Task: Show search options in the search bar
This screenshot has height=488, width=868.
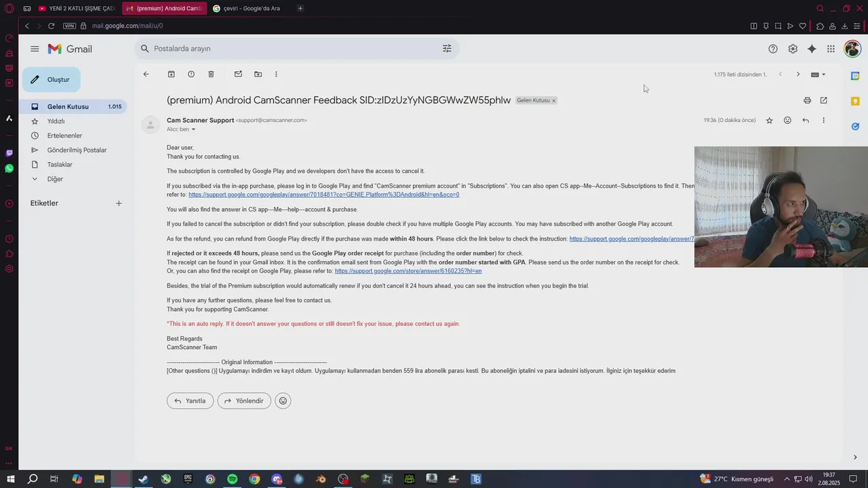Action: click(447, 49)
